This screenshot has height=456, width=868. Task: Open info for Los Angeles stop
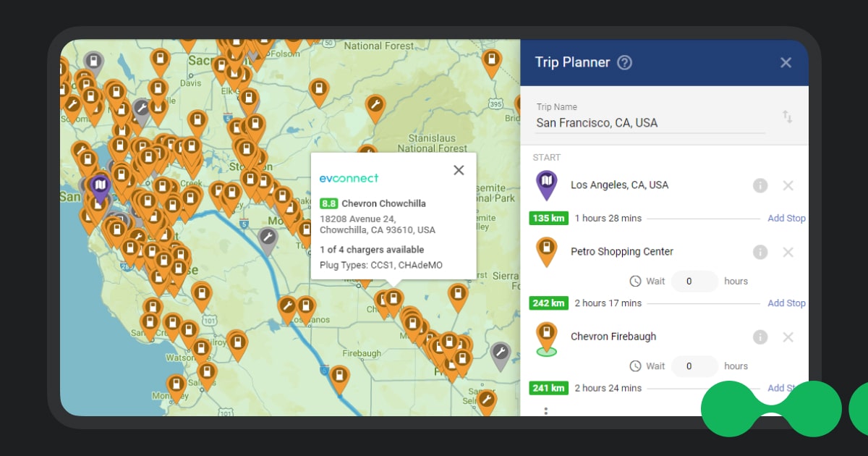click(759, 185)
